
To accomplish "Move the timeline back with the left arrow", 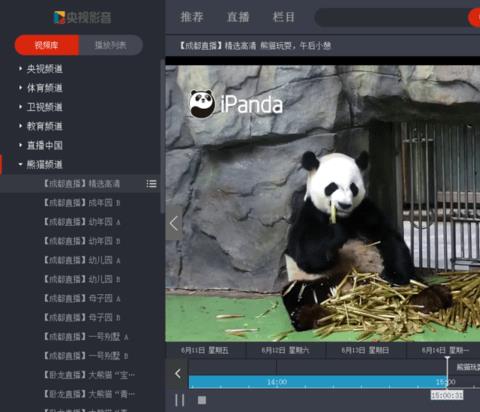I will pyautogui.click(x=178, y=373).
